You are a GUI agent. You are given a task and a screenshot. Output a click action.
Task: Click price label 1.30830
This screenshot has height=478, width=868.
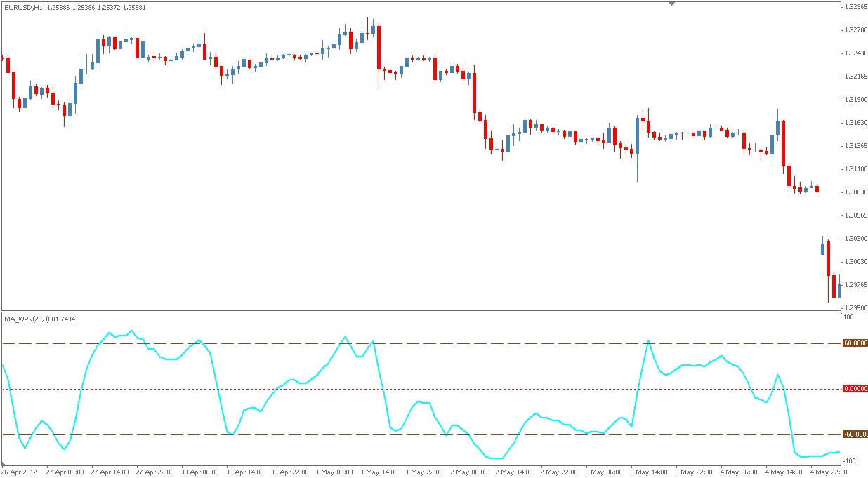[x=856, y=192]
